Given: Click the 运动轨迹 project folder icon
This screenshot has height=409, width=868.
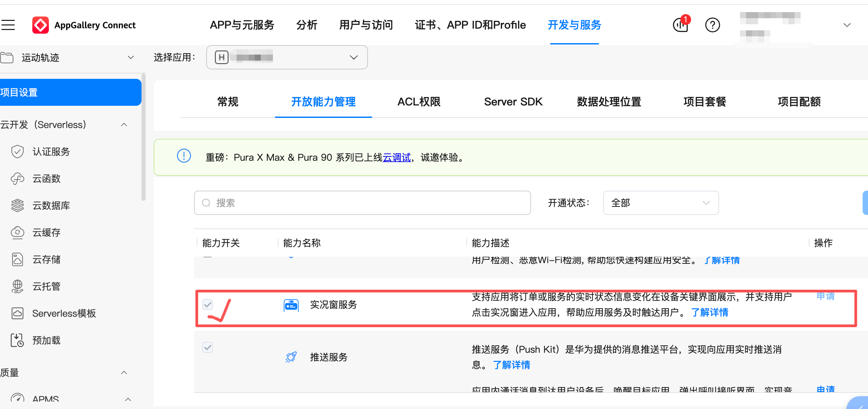Looking at the screenshot, I should (7, 58).
